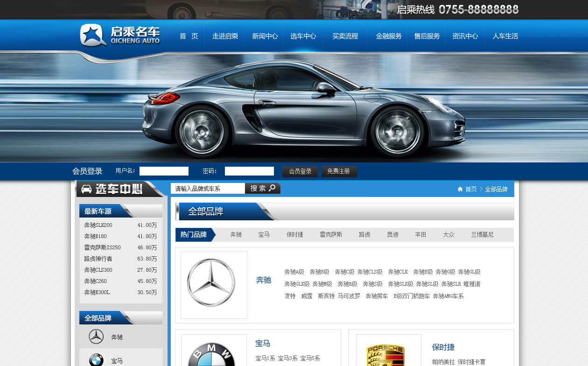Select 丰田 in the 热门品牌 bar

point(420,234)
